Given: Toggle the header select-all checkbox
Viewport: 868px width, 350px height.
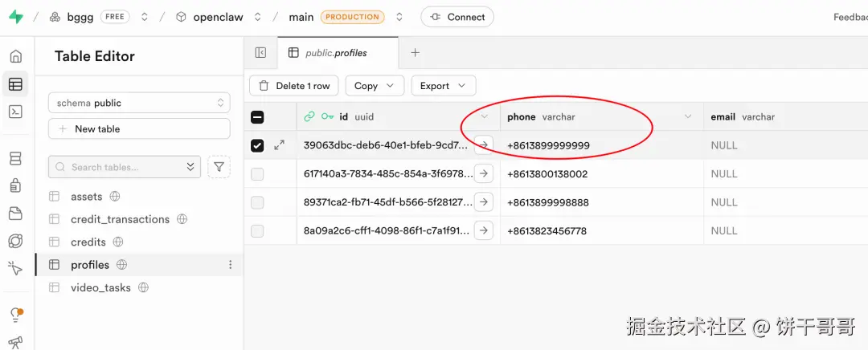Looking at the screenshot, I should [257, 117].
